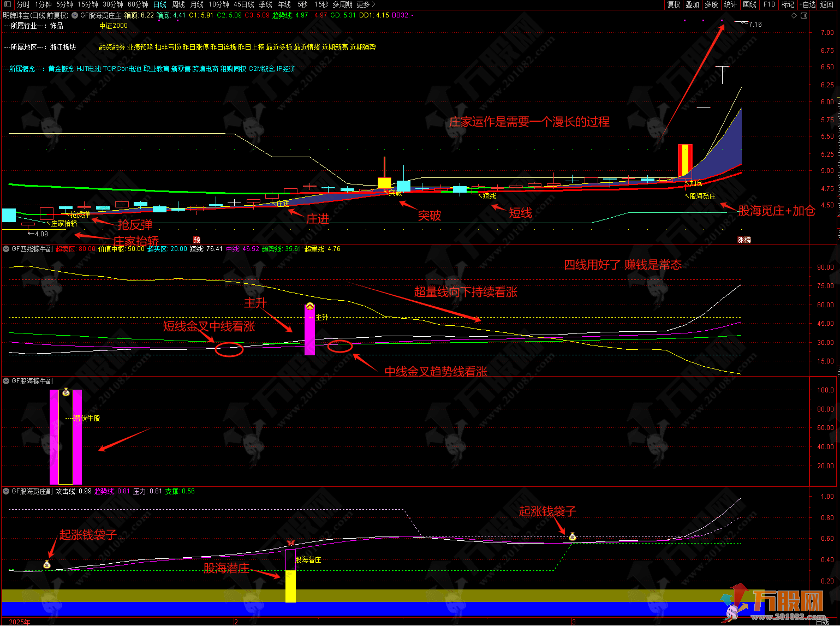Click the 中证2000 index label

[114, 26]
